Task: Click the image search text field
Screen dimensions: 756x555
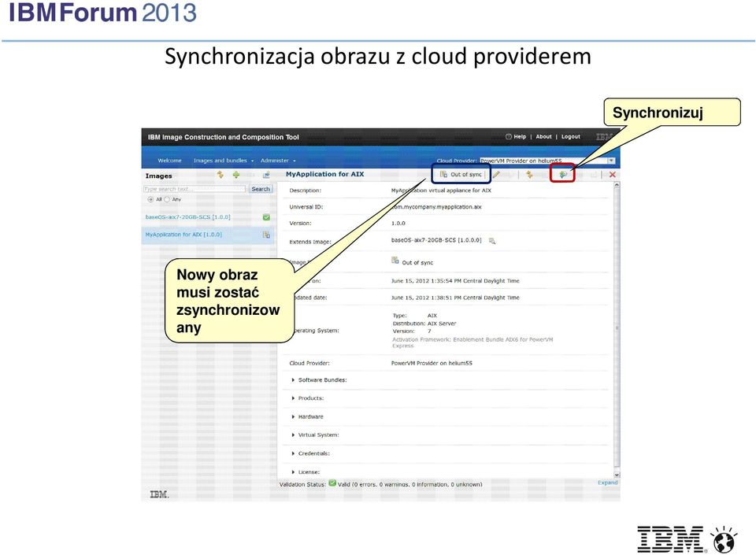Action: click(195, 190)
